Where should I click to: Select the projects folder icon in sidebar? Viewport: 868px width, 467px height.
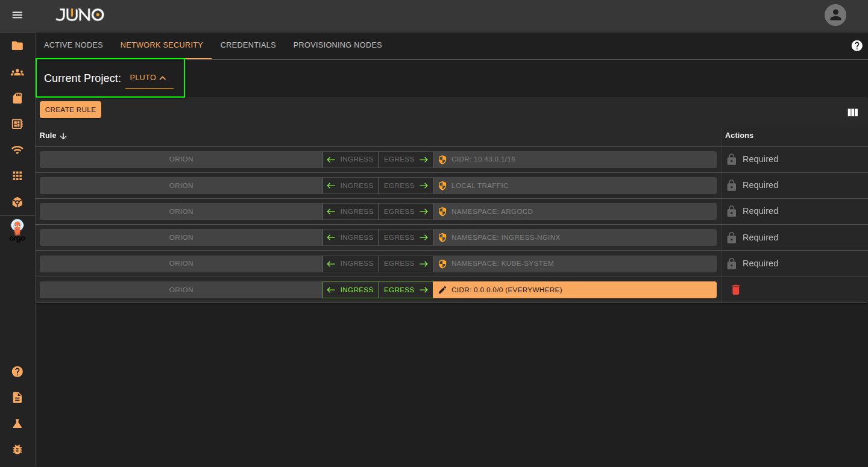click(17, 45)
